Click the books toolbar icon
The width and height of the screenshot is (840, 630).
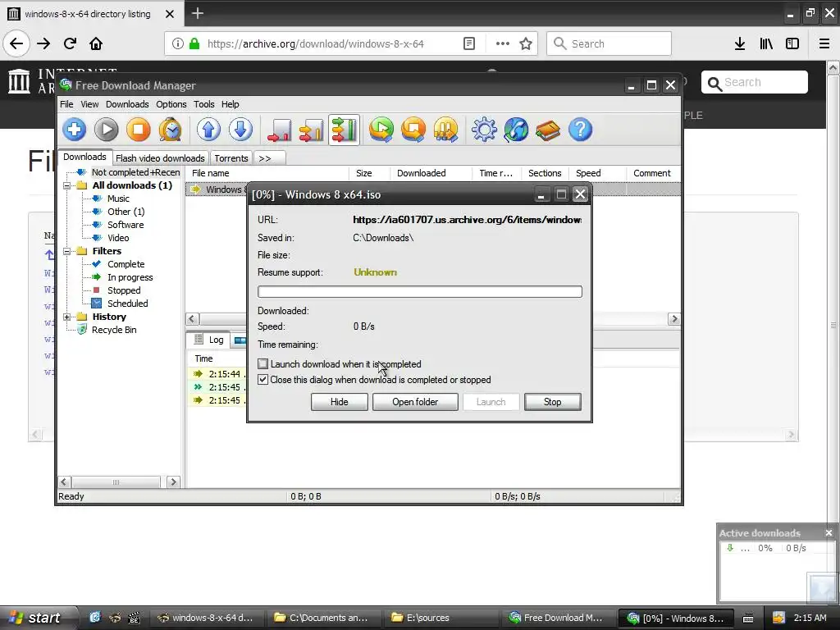pyautogui.click(x=548, y=130)
